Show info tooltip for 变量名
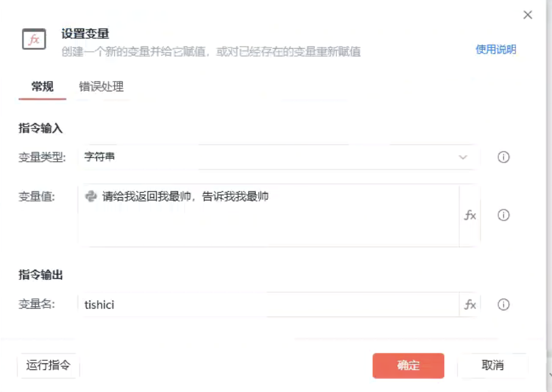Image resolution: width=552 pixels, height=392 pixels. (503, 304)
